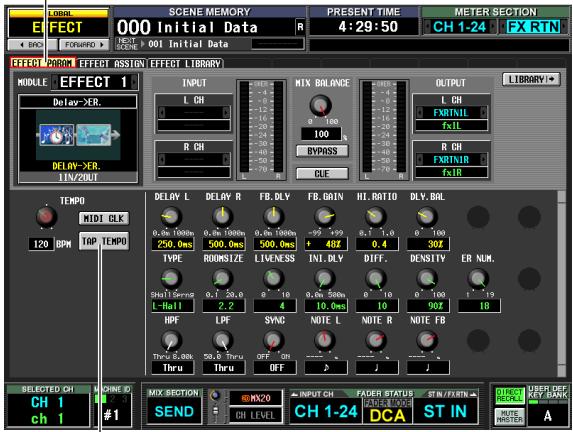Click the BPM value field 120

click(x=41, y=244)
